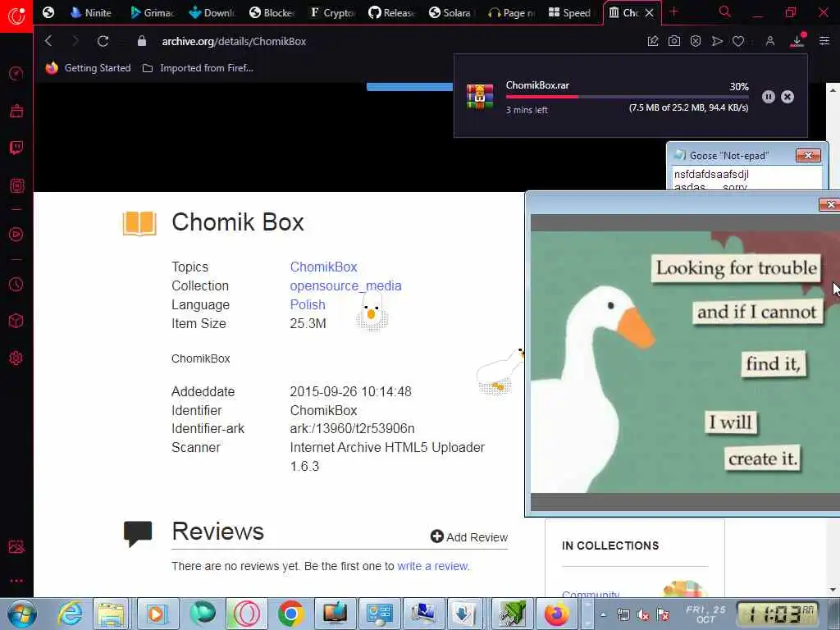Click Add Review button

pos(469,536)
